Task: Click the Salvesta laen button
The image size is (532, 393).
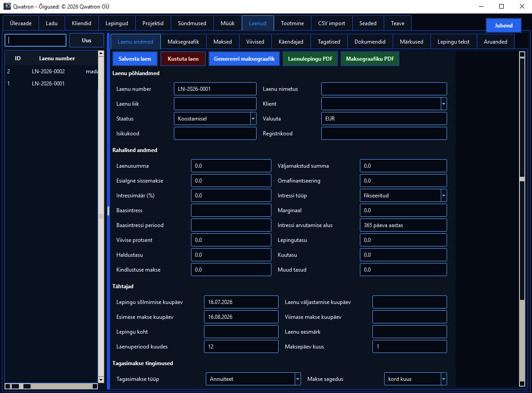Action: coord(135,59)
